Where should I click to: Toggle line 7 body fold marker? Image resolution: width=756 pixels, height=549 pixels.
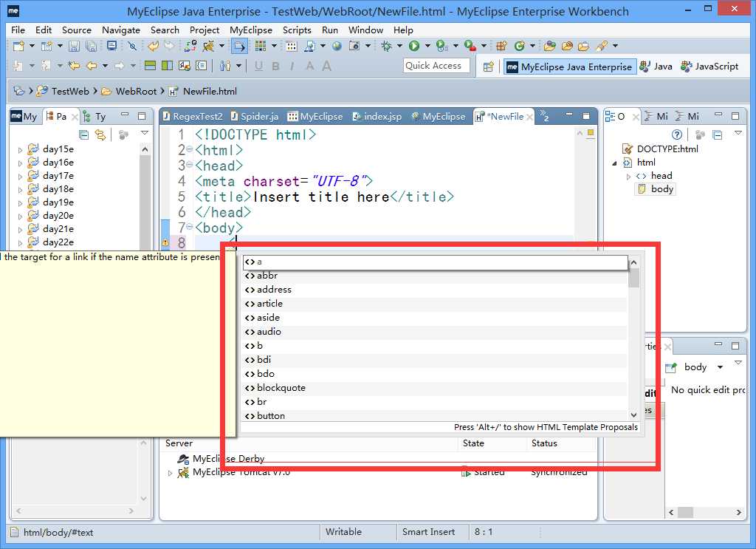(190, 227)
